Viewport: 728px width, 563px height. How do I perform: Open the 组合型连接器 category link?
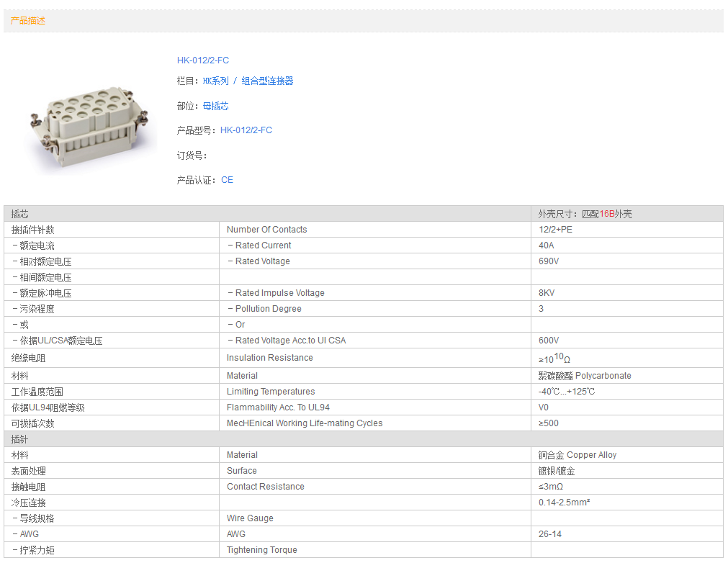[x=267, y=81]
